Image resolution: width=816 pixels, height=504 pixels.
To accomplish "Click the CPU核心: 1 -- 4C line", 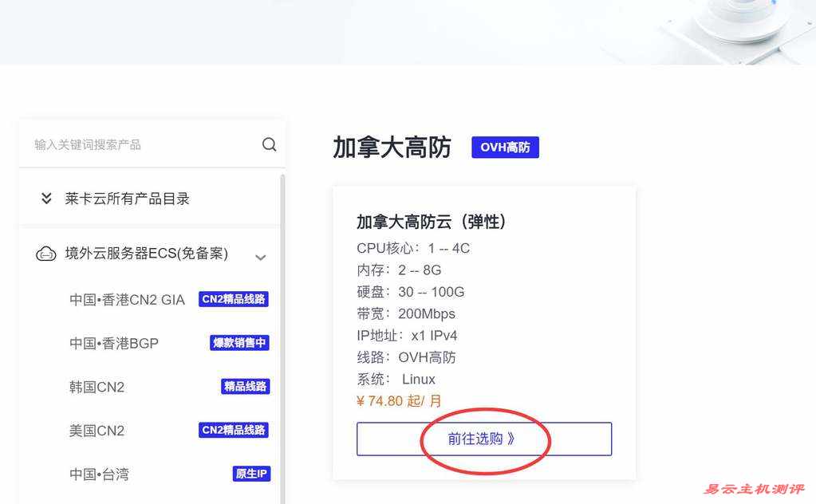I will [413, 248].
